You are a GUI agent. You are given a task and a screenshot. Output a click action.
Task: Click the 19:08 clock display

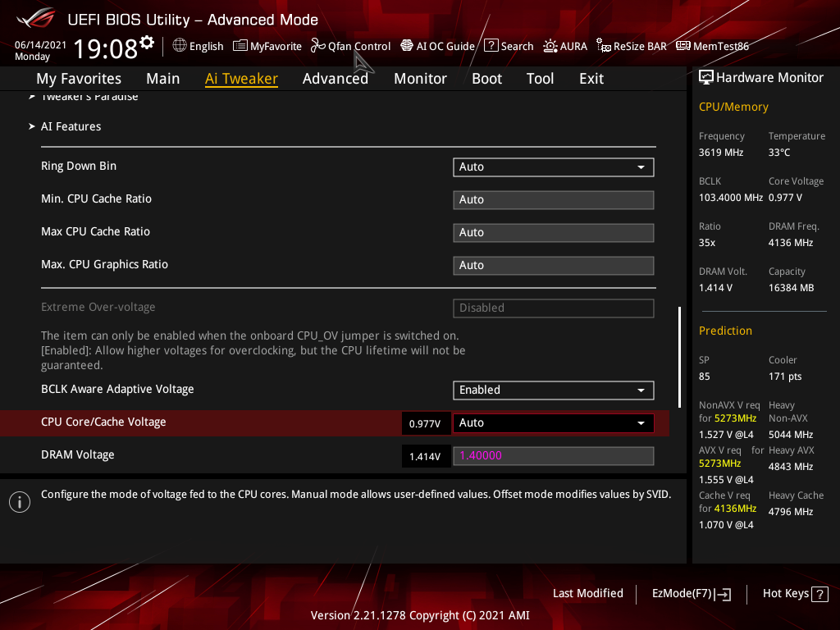click(x=106, y=49)
